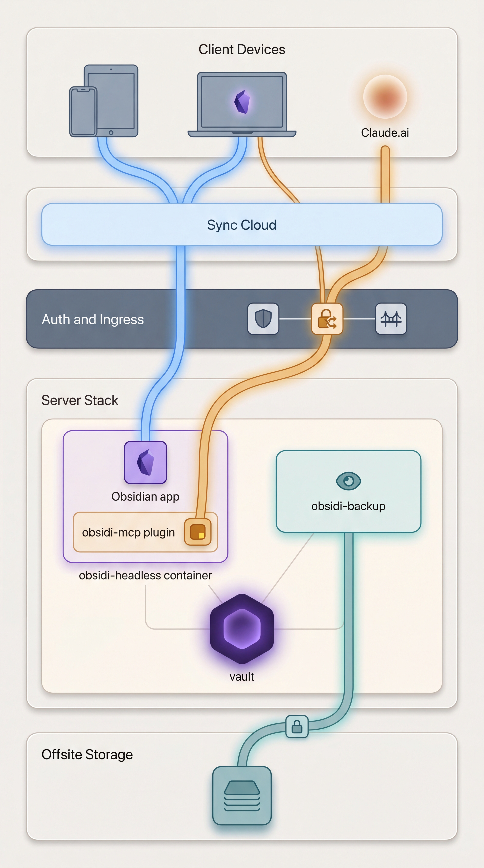Viewport: 484px width, 868px height.
Task: Click the bridge icon in Auth and Ingress
Action: click(x=391, y=319)
